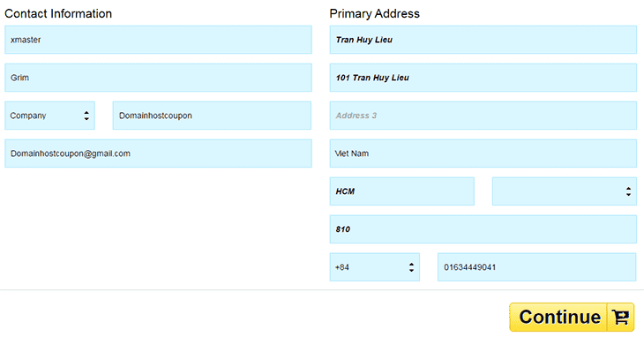
Task: Click the Grim last name field
Action: click(158, 78)
